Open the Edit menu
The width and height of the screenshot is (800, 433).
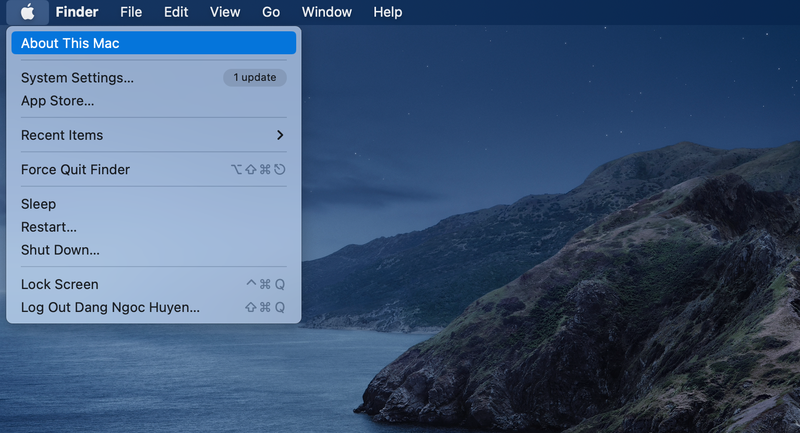[176, 12]
